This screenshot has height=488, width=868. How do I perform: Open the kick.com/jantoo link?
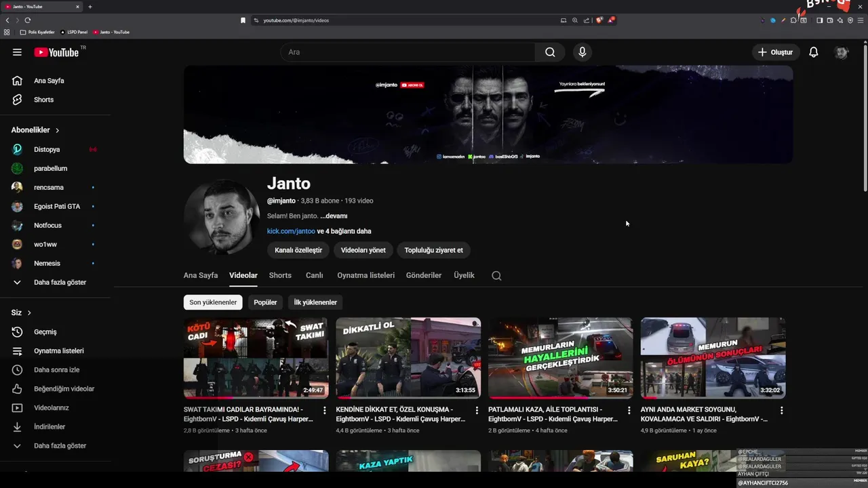click(291, 231)
